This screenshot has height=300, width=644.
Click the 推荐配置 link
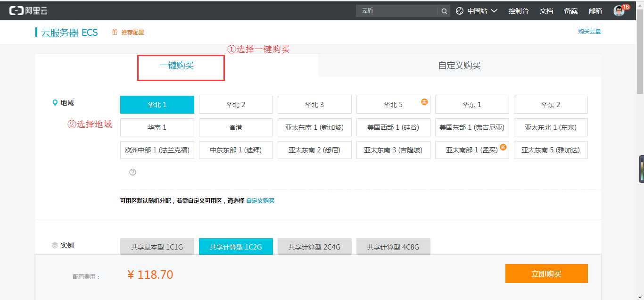coord(132,33)
